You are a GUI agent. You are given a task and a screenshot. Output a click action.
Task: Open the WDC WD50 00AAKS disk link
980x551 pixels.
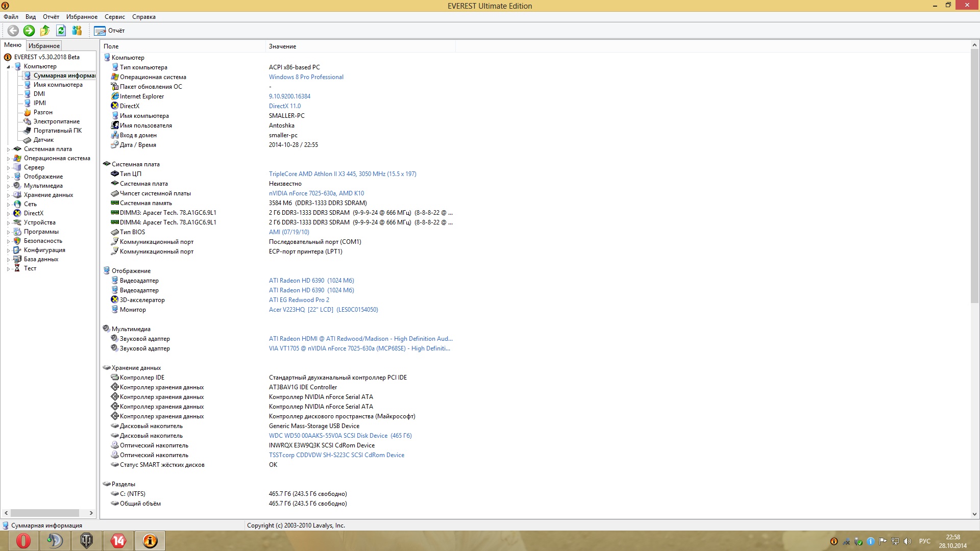tap(340, 436)
